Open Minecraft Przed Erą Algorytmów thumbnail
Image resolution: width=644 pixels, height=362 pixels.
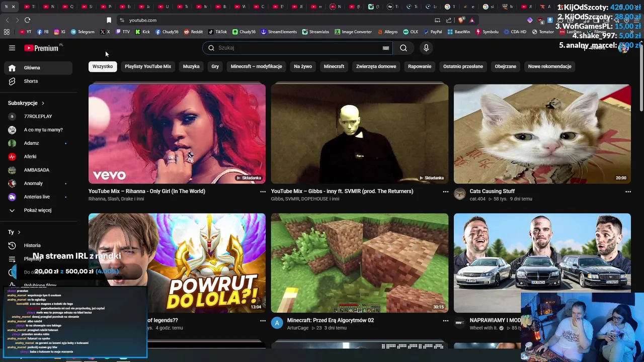360,263
